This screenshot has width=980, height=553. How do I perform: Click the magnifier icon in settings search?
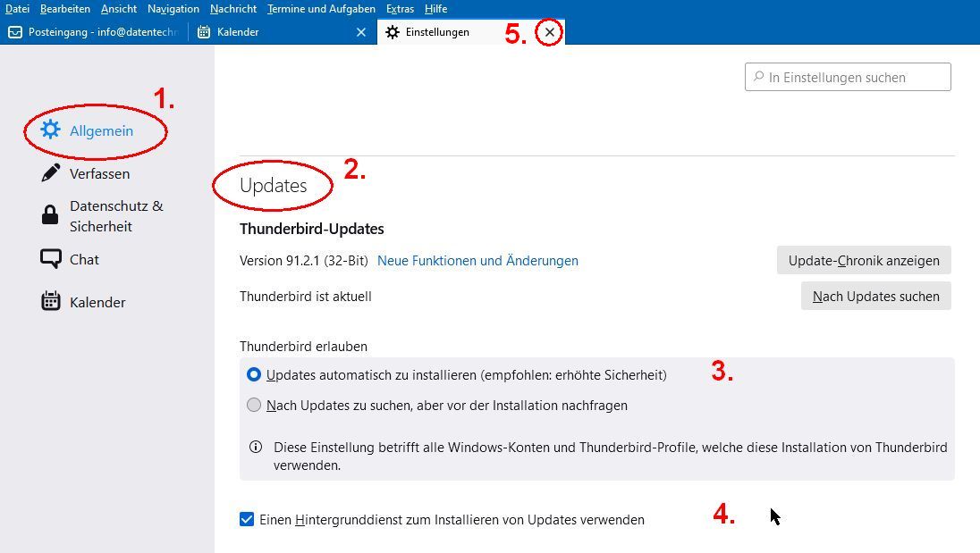pos(759,77)
